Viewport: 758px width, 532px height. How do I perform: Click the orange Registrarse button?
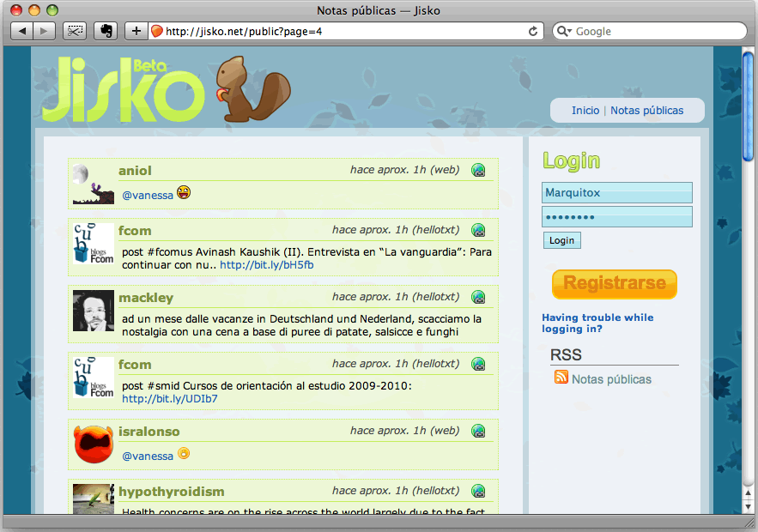tap(614, 284)
